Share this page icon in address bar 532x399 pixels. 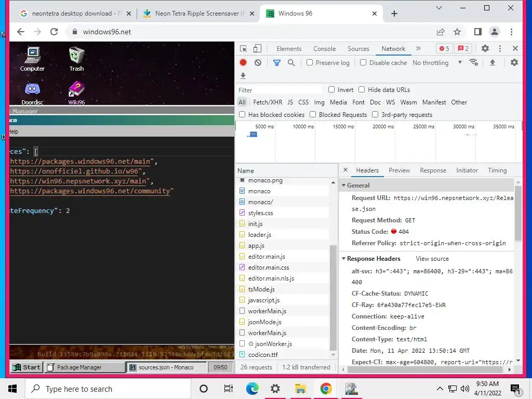click(x=441, y=32)
